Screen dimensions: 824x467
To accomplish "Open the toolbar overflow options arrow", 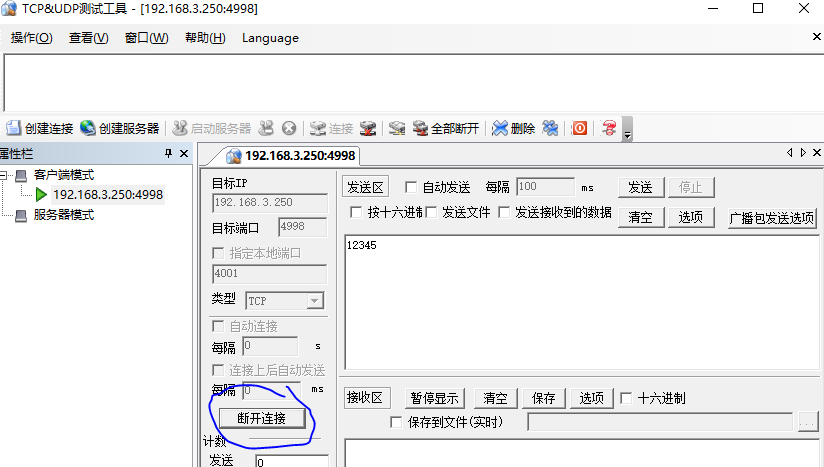I will (x=627, y=132).
